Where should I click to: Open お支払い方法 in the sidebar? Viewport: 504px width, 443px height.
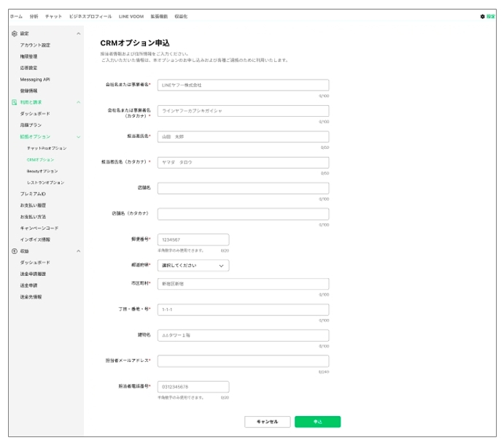coord(33,217)
